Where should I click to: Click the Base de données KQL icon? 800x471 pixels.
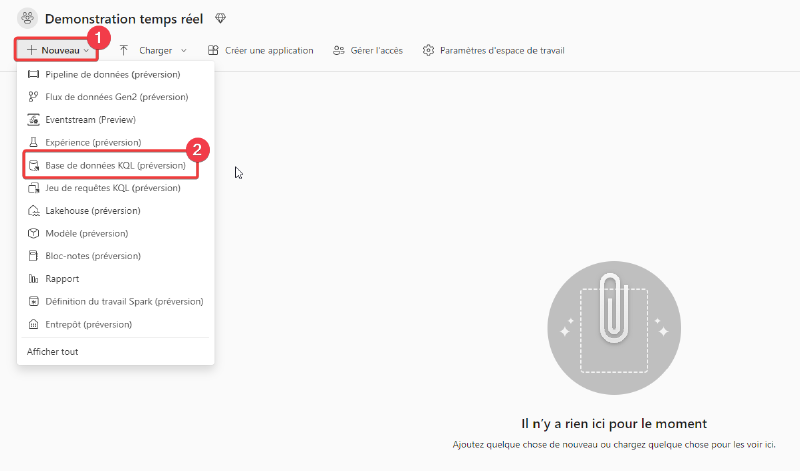coord(34,165)
